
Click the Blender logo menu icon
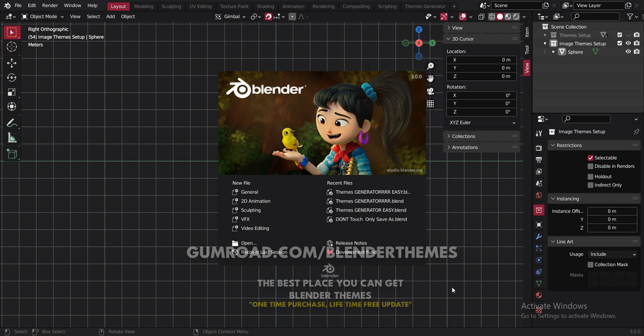click(x=7, y=6)
